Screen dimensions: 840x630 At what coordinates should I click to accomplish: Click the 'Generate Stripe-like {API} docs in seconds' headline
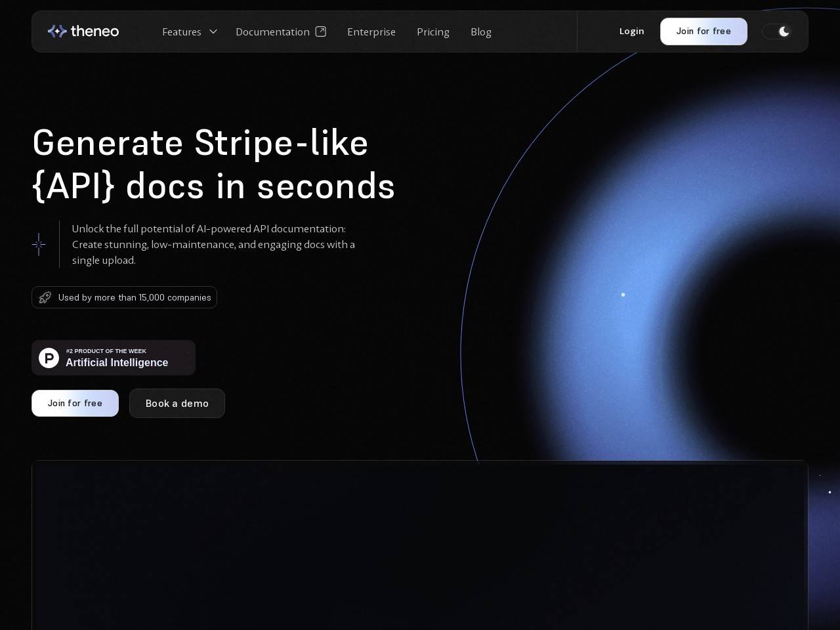coord(213,164)
